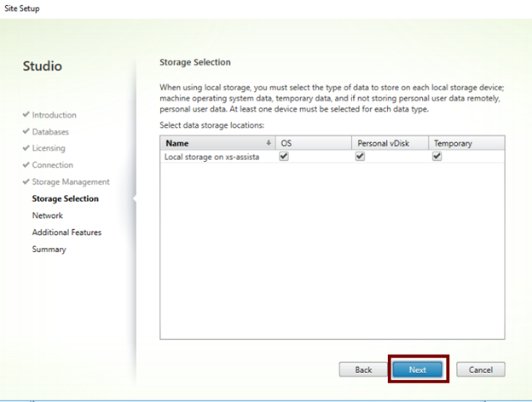Sort the table by Name column header
Image resolution: width=532 pixels, height=402 pixels.
tap(217, 143)
